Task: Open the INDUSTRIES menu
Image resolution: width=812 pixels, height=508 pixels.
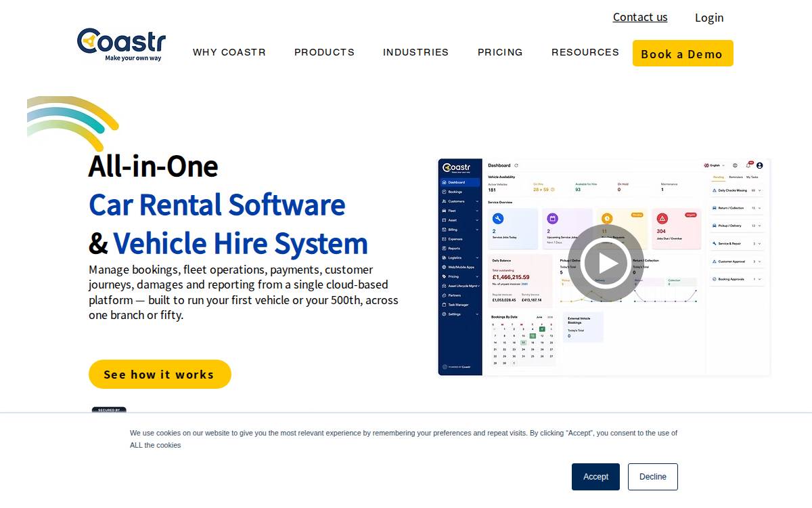Action: [x=415, y=52]
